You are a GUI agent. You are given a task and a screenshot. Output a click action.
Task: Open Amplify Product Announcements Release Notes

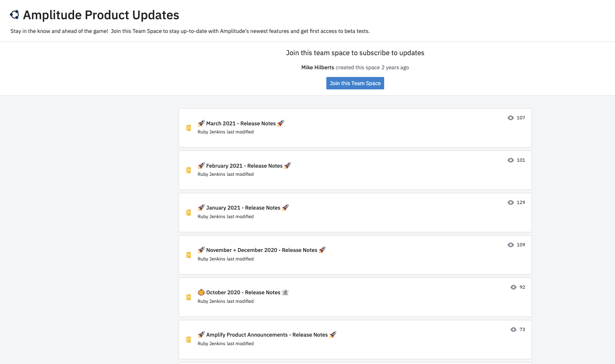[267, 335]
